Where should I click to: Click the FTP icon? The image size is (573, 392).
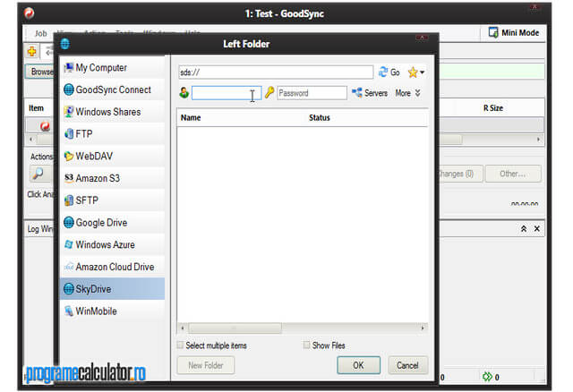click(x=69, y=134)
